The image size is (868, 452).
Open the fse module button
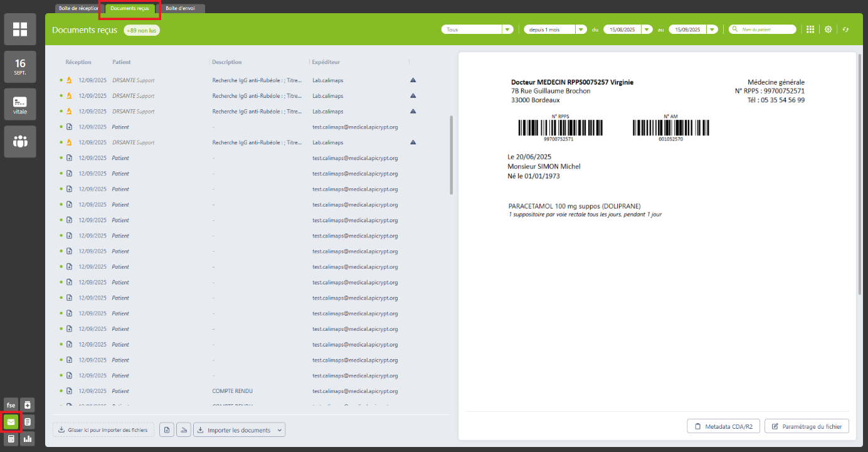click(11, 405)
